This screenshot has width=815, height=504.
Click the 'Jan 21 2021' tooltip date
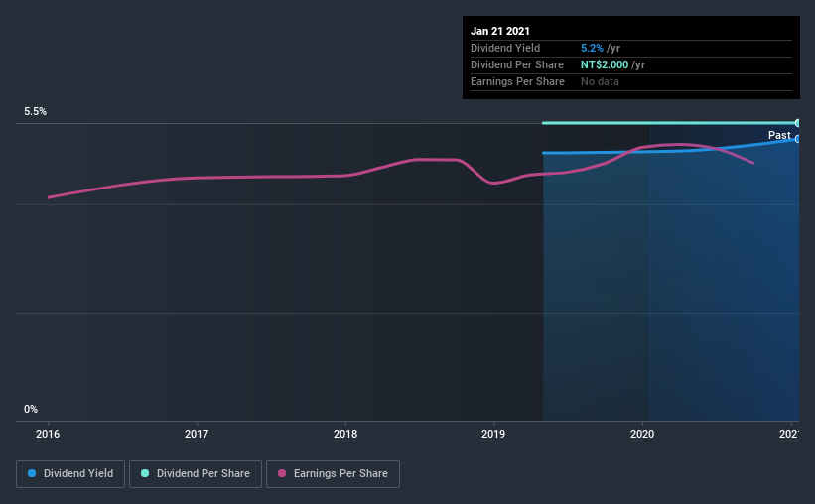(500, 31)
